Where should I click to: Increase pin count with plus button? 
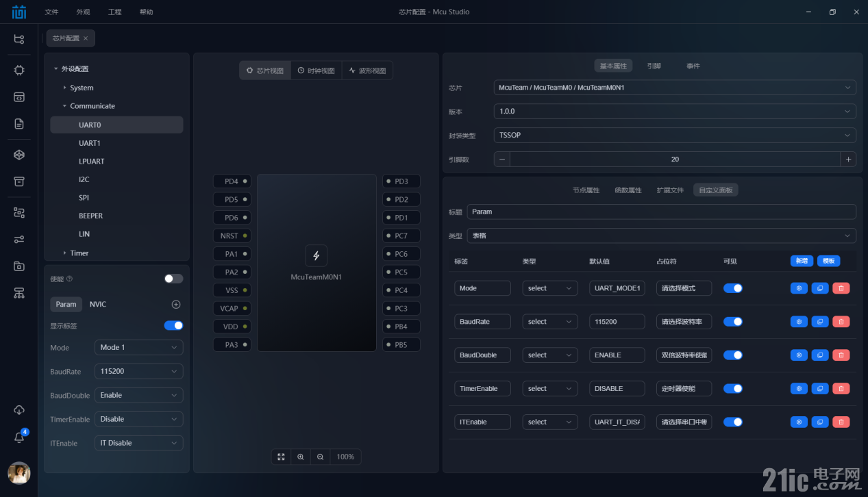[x=848, y=159]
